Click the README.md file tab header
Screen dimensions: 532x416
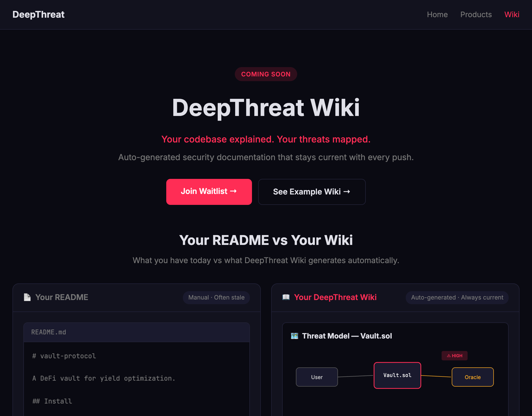coord(136,332)
